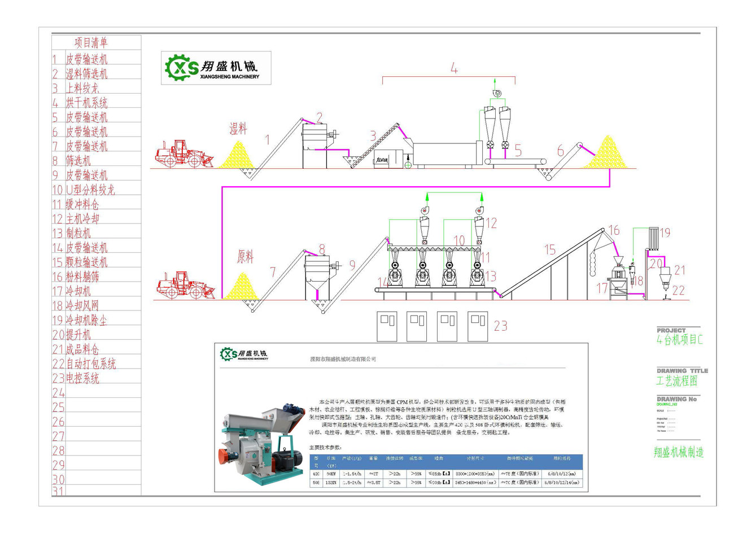Select 电控系统 in the item list
The width and height of the screenshot is (756, 534).
point(82,378)
